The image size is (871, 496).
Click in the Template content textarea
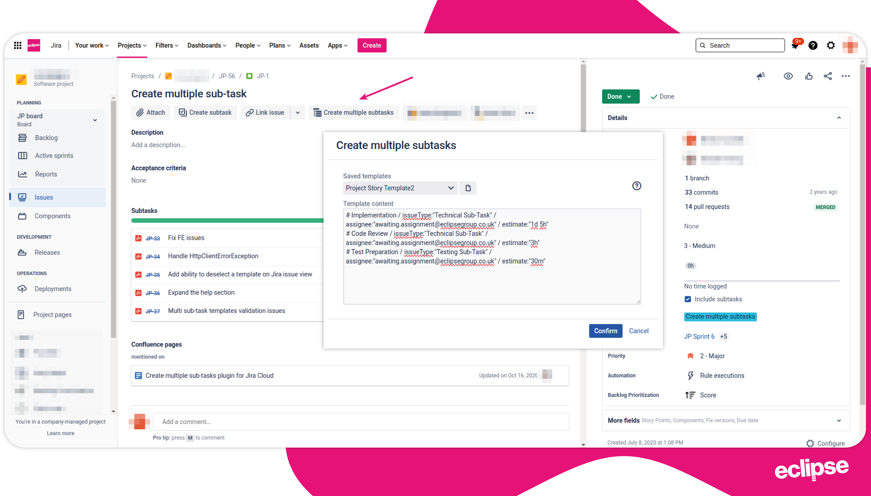(492, 257)
